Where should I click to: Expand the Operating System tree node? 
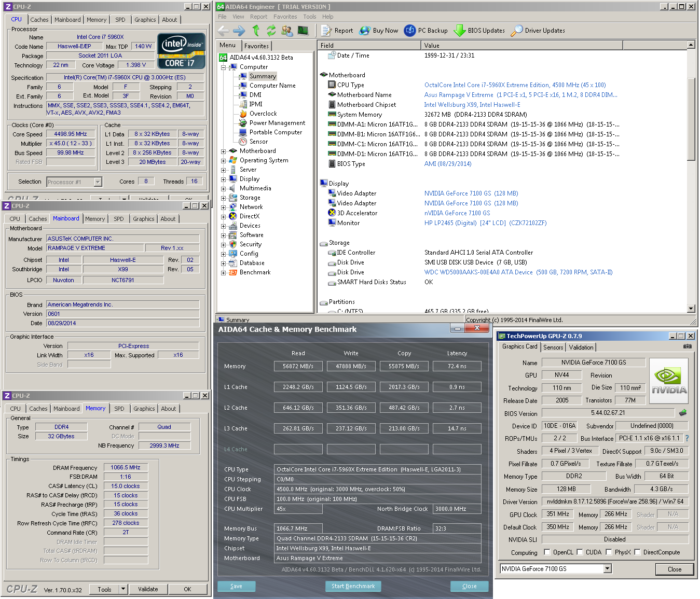224,161
